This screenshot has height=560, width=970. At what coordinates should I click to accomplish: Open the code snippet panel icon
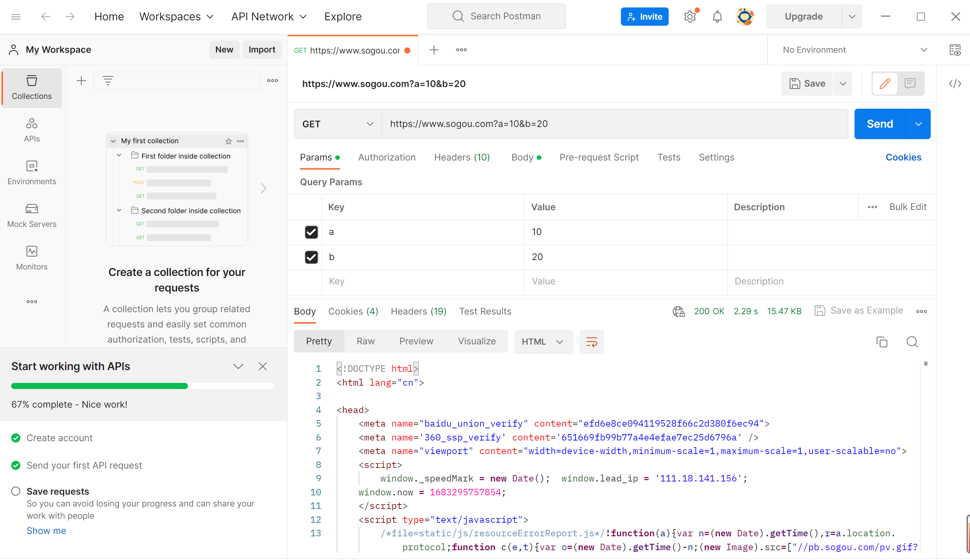tap(955, 84)
